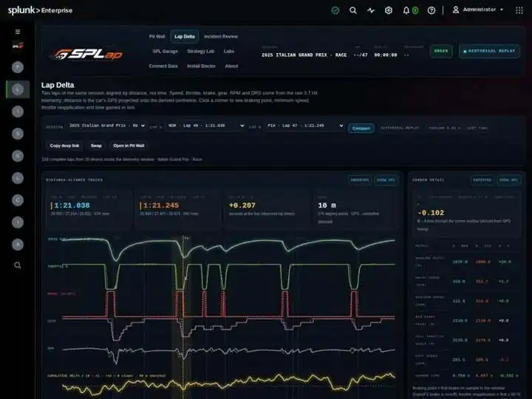Screen dimensions: 532x399
Task: Click the Copy deep link button
Action: (x=64, y=146)
